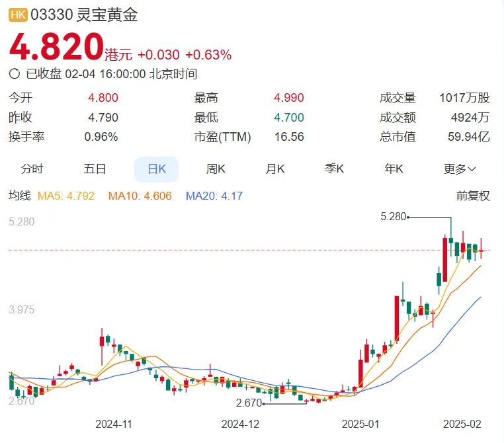The height and width of the screenshot is (443, 504).
Task: Select the 五日 chart tab
Action: coord(95,169)
